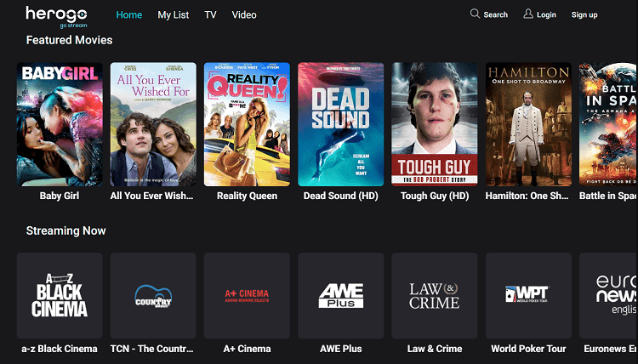
Task: Click the Dead Sound (HD) title
Action: (340, 196)
